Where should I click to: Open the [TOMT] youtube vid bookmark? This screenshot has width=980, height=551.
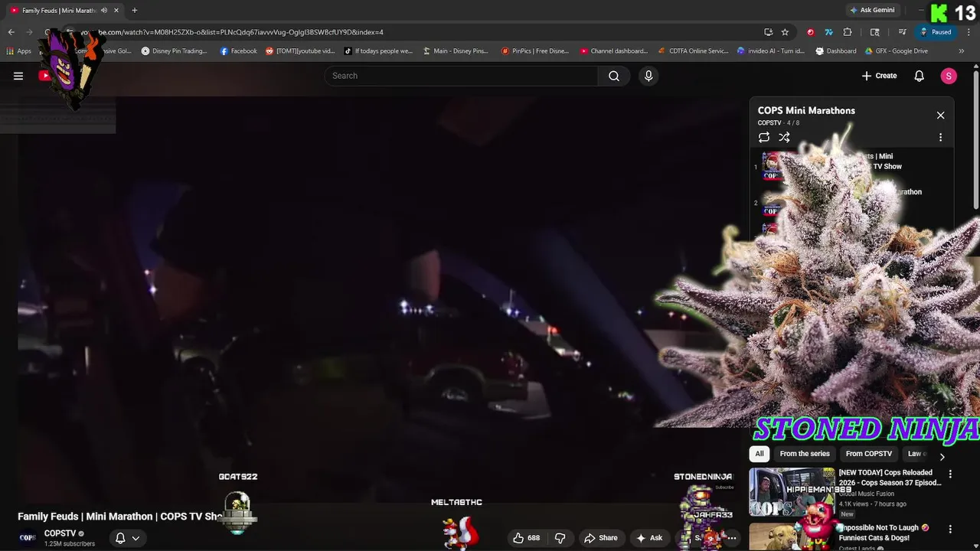tap(300, 51)
